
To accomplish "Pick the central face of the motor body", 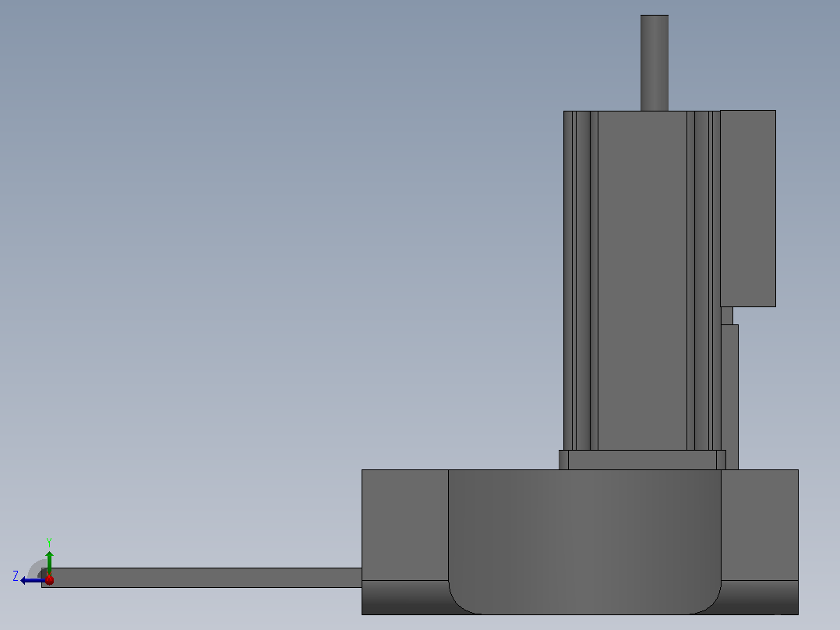I will click(642, 281).
